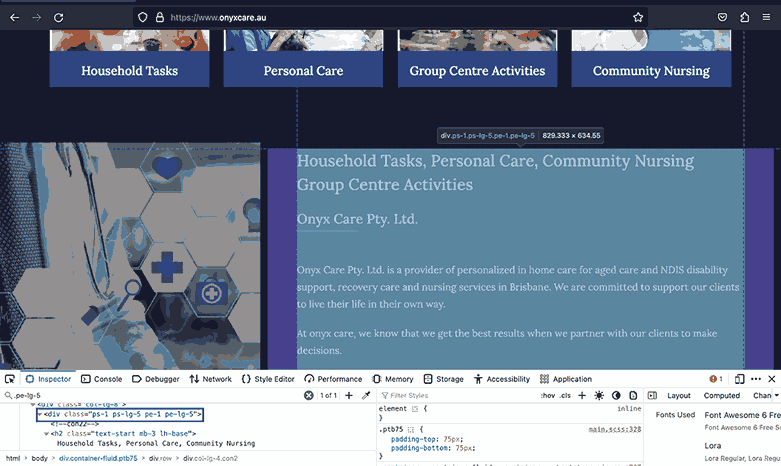
Task: Collapse the col-lg-8 div node
Action: (x=33, y=404)
